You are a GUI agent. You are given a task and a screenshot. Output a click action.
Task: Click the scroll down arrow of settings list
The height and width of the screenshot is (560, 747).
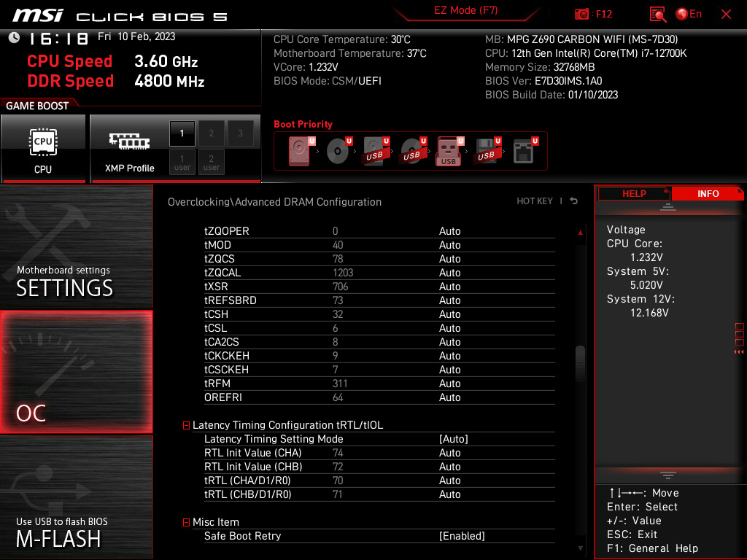(580, 548)
